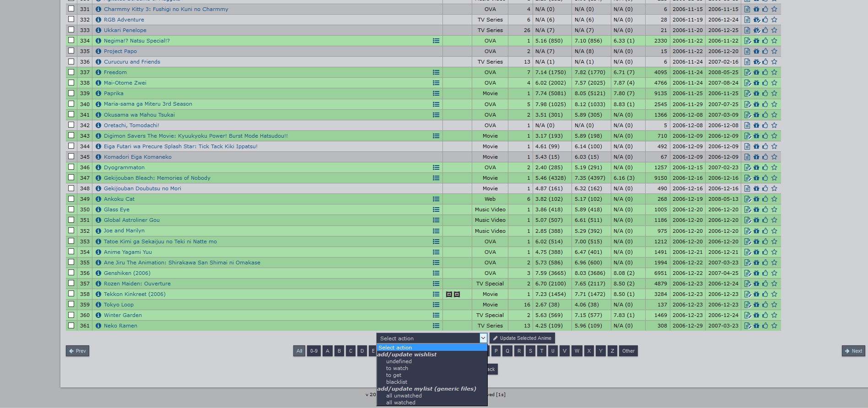Select the Genshiken (2006) row checkbox
Screen dimensions: 868x408
(71, 273)
